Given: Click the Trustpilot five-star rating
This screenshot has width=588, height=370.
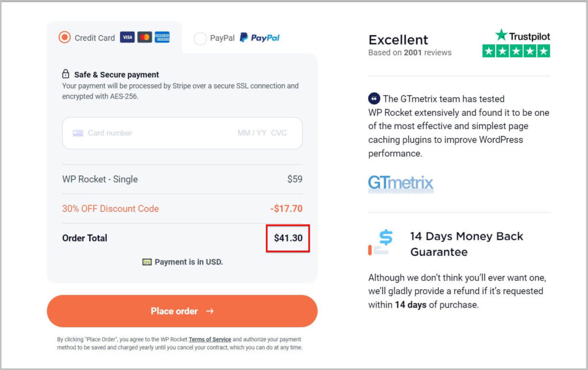Looking at the screenshot, I should (x=516, y=51).
